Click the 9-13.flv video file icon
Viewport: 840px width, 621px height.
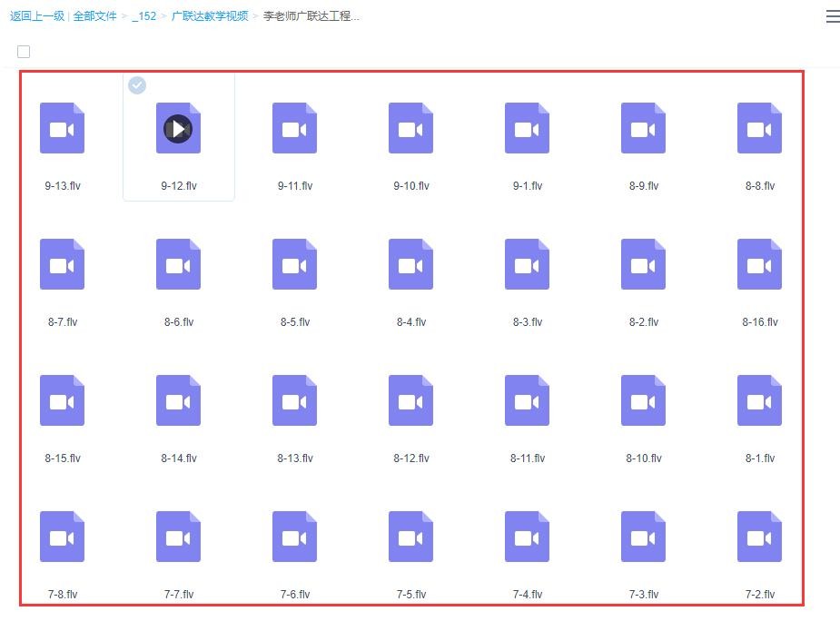click(x=62, y=128)
